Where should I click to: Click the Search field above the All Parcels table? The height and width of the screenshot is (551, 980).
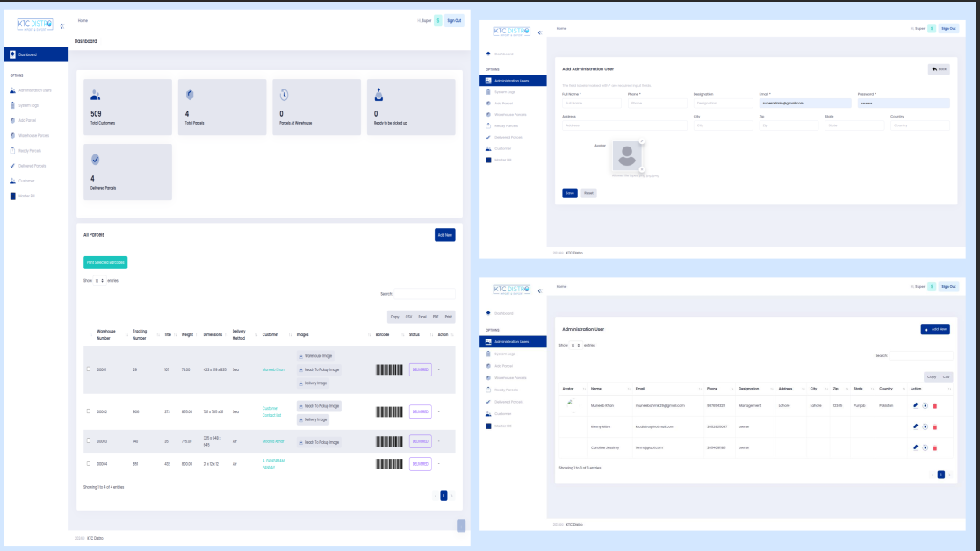[x=424, y=294]
